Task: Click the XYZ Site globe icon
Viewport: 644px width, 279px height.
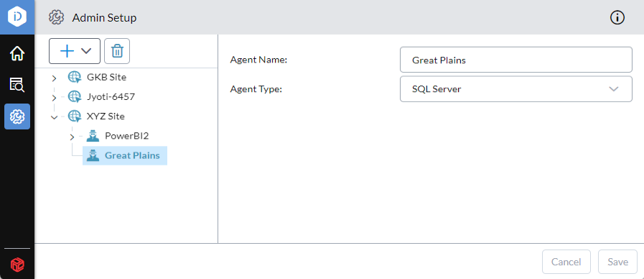Action: pyautogui.click(x=75, y=116)
